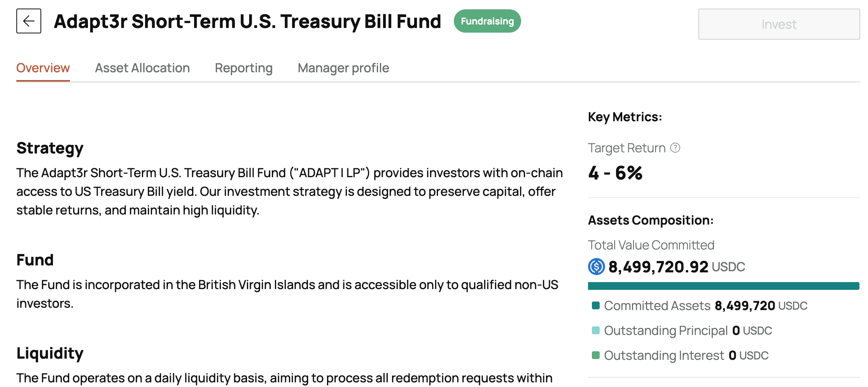Open the Overview tab
This screenshot has height=387, width=868.
[43, 68]
